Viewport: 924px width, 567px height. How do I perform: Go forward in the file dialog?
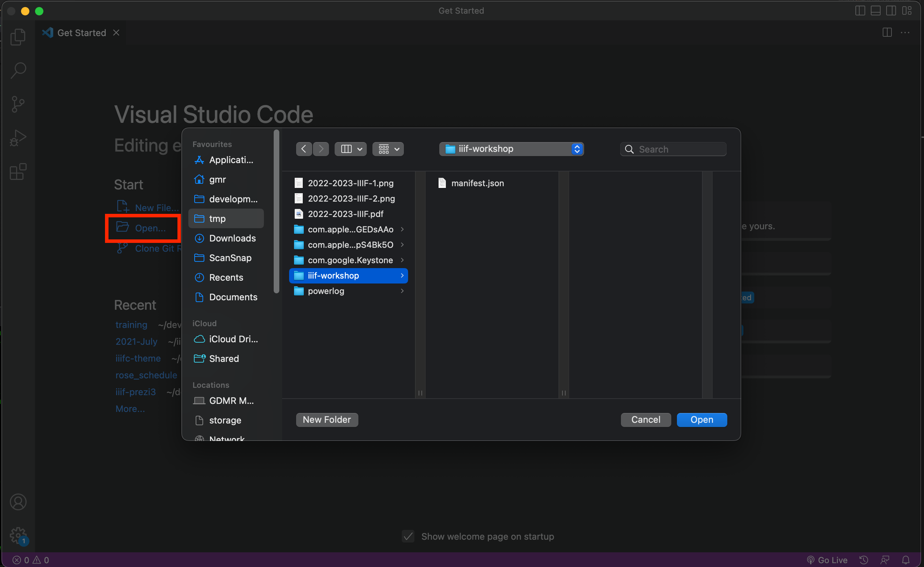pyautogui.click(x=321, y=149)
